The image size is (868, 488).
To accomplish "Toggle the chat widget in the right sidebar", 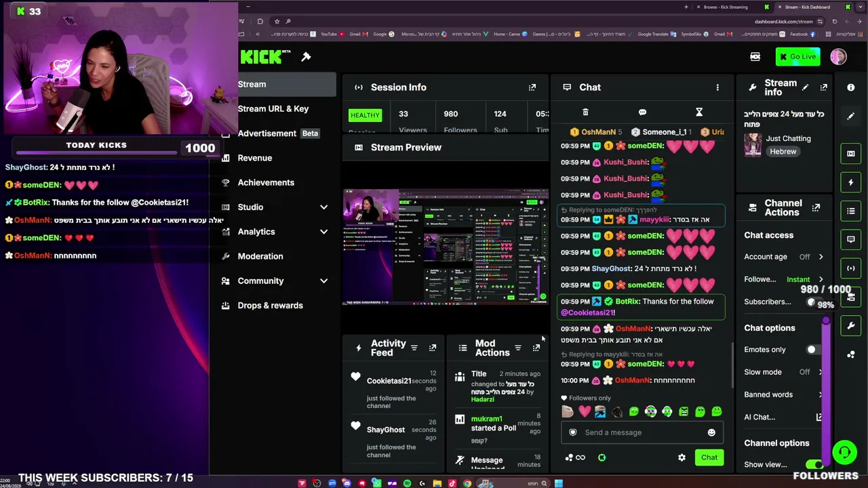I will pyautogui.click(x=851, y=239).
